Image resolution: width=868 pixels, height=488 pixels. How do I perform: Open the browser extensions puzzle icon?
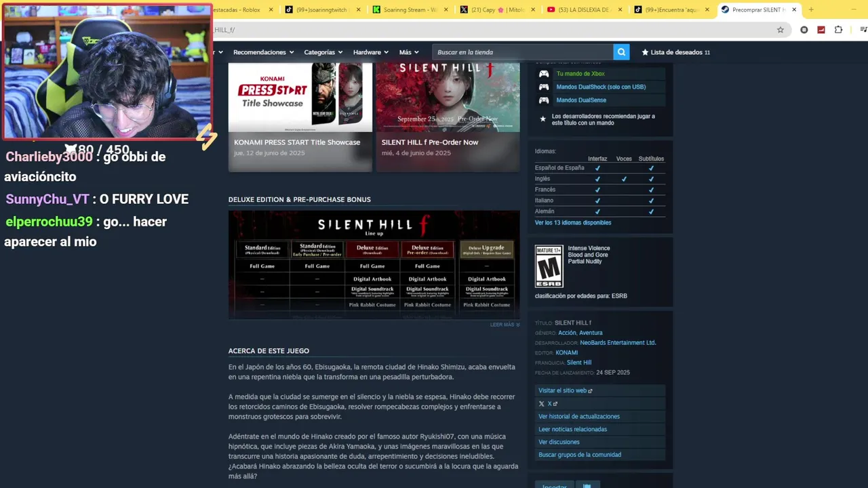click(838, 30)
